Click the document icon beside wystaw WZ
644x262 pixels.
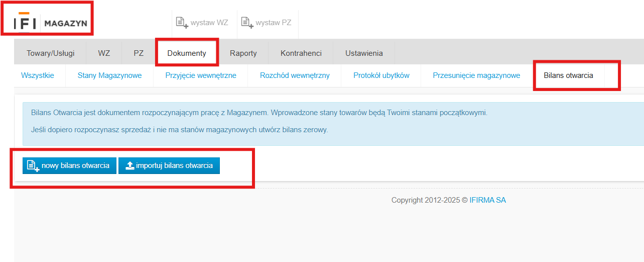pyautogui.click(x=181, y=22)
